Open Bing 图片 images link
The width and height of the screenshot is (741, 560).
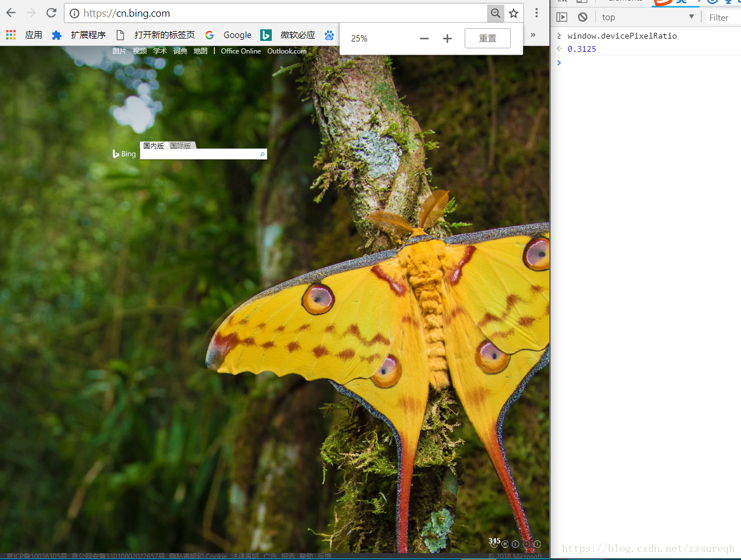[119, 51]
